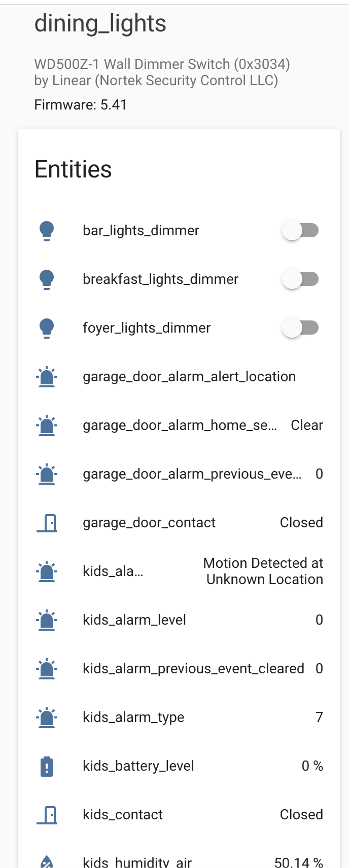Viewport: 349px width, 868px height.
Task: Select the bar_lights_dimmer lightbulb icon
Action: [x=47, y=230]
